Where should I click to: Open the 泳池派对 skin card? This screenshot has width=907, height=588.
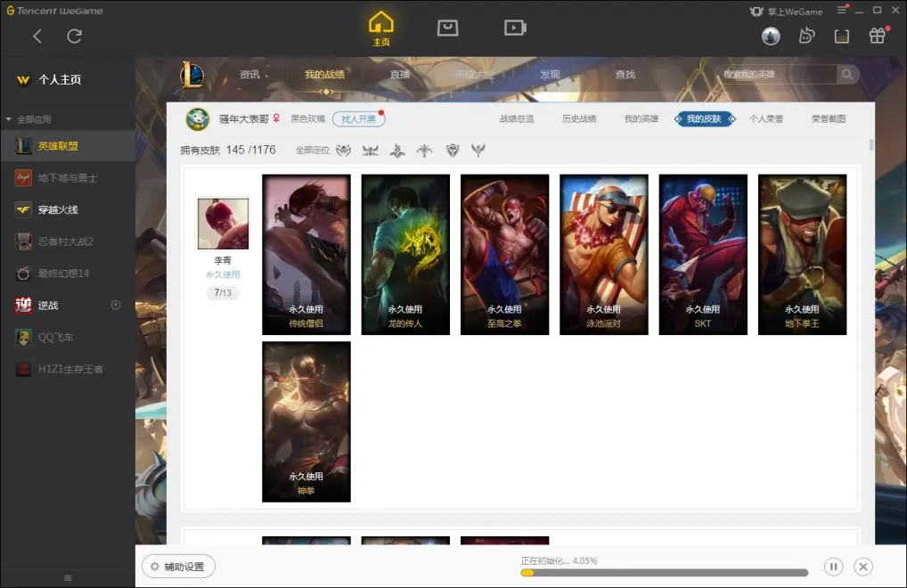(604, 255)
